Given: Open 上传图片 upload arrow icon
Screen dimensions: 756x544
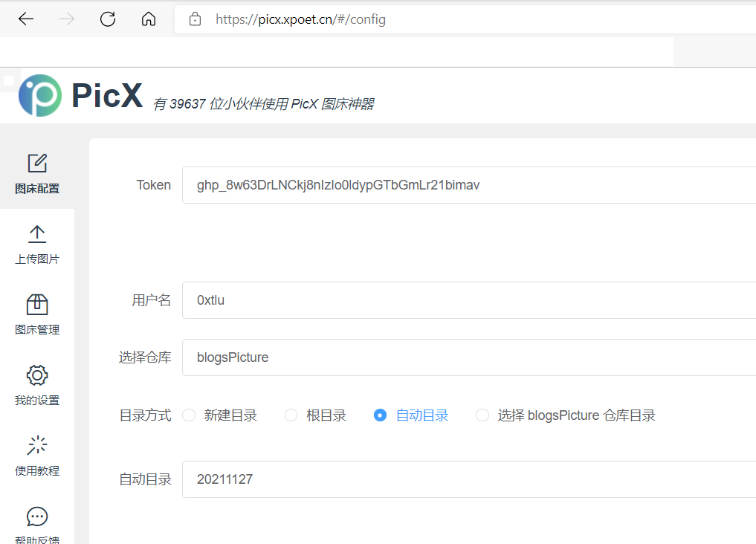Looking at the screenshot, I should [x=37, y=234].
